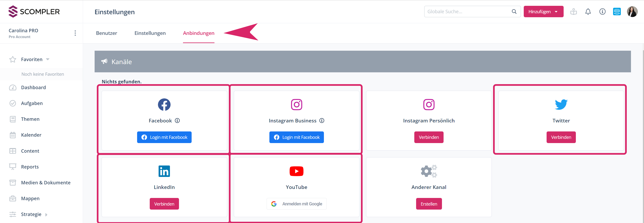644x223 pixels.
Task: Expand the Strategie submenu arrow
Action: [x=46, y=215]
